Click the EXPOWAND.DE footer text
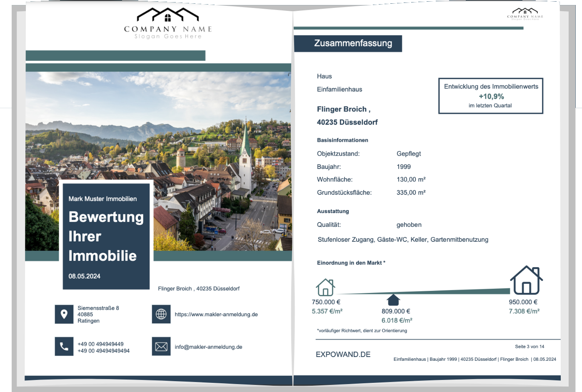 [343, 355]
